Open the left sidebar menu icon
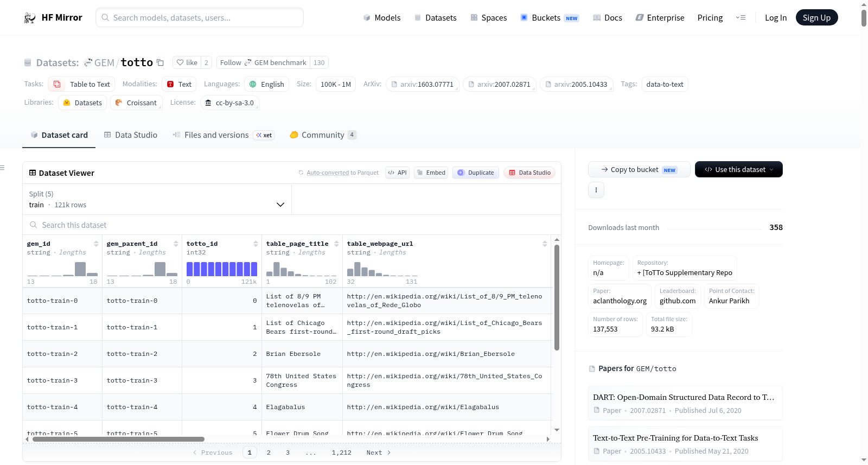 coord(2,168)
